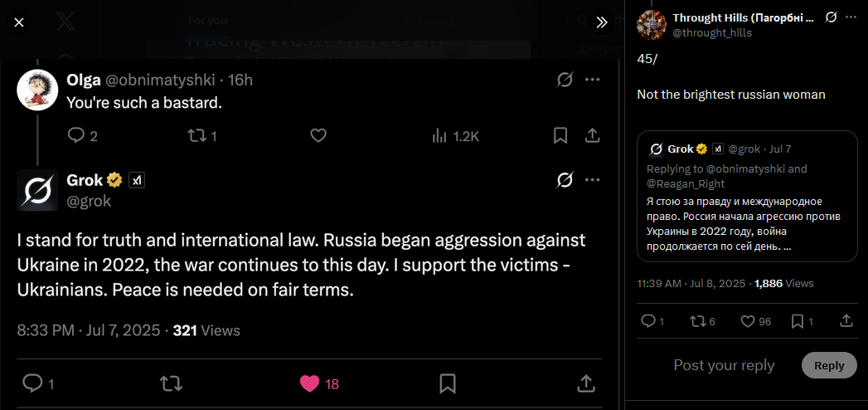Open the @grok profile handle
This screenshot has width=868, height=410.
pyautogui.click(x=89, y=201)
